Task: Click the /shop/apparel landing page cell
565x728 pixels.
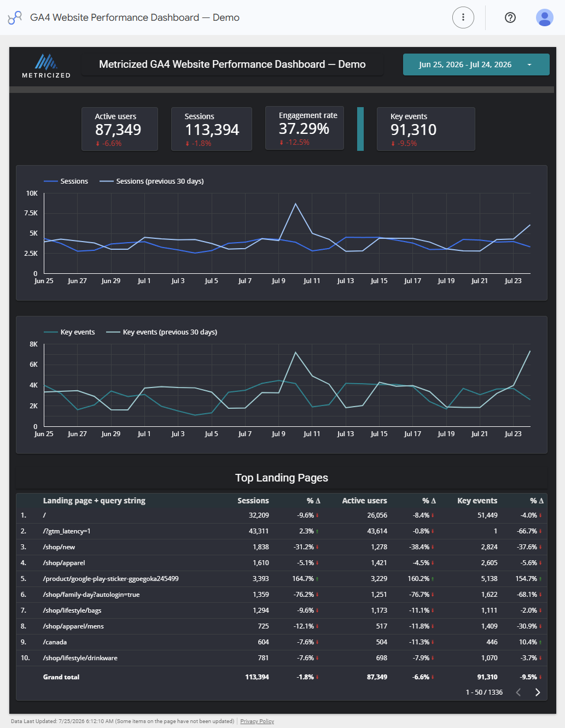Action: [x=64, y=563]
